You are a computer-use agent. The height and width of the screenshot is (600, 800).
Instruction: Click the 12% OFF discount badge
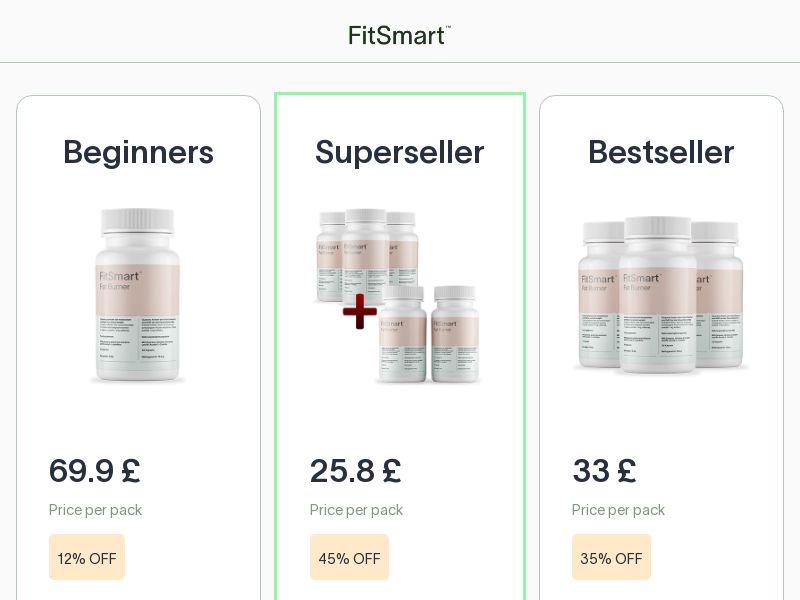(x=87, y=558)
